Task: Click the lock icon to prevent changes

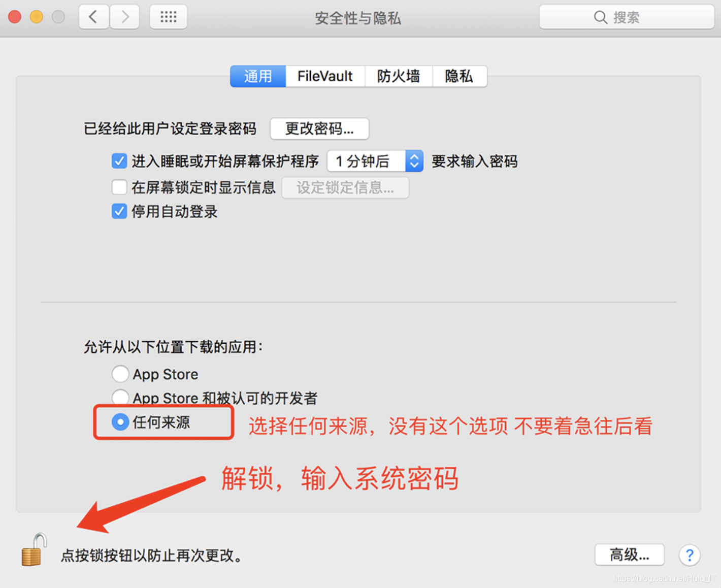Action: click(34, 549)
